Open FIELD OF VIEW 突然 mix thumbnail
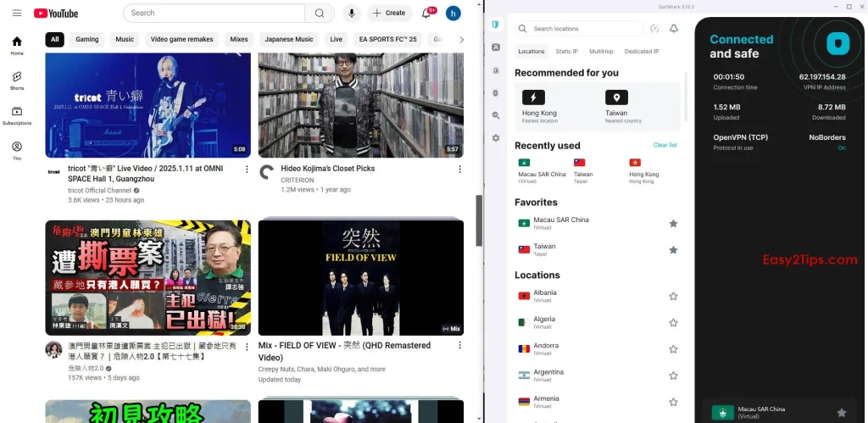 [x=361, y=278]
